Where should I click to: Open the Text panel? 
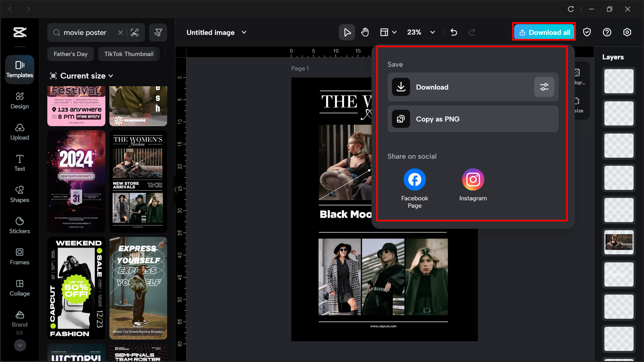click(x=20, y=163)
